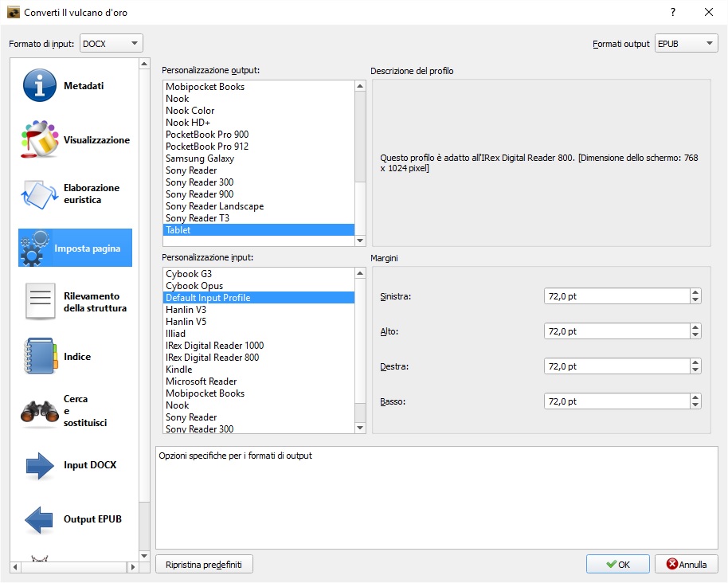Click the Cerca e sostituisci binoculars icon
Image resolution: width=728 pixels, height=583 pixels.
coord(39,411)
